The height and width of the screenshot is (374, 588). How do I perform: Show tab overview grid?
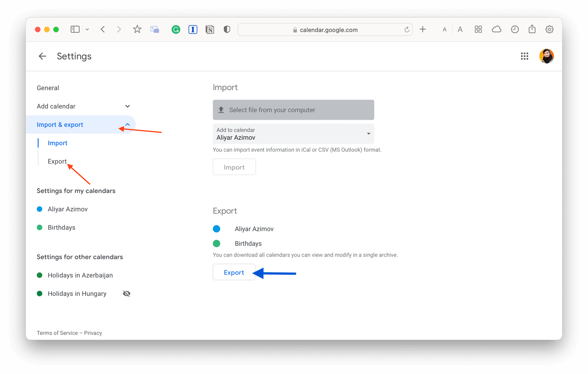478,29
